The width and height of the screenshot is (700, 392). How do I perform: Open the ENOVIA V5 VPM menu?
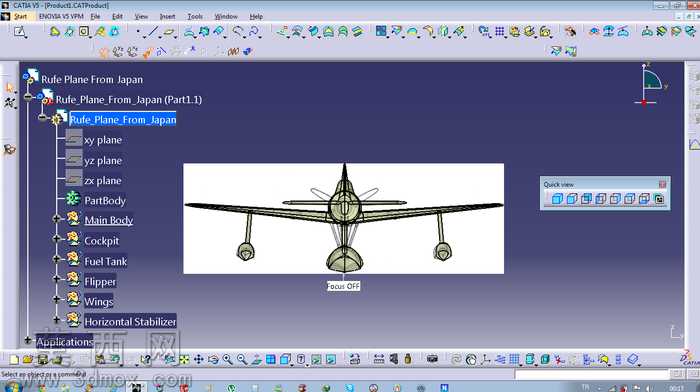[61, 17]
